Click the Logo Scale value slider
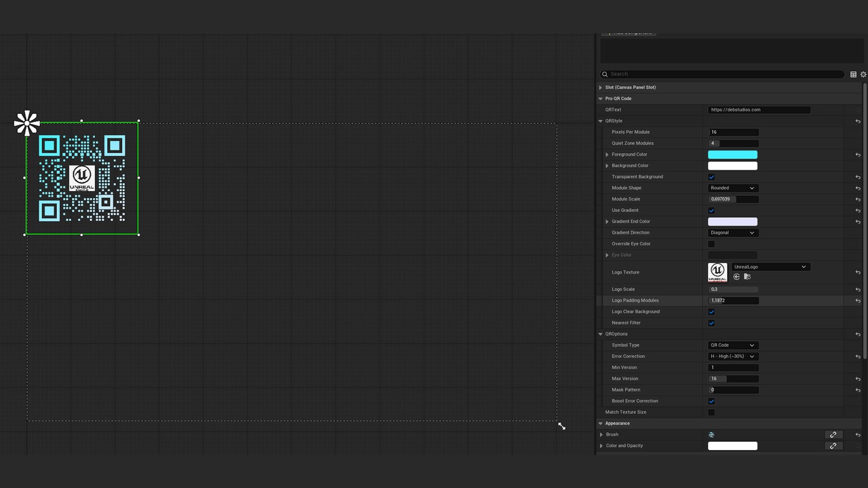Screen dimensions: 868x488 733,289
